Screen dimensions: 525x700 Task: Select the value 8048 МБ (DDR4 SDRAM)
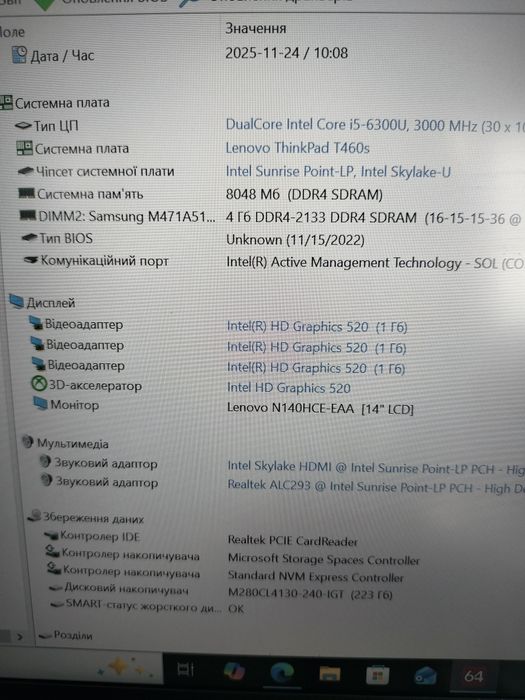coord(304,194)
